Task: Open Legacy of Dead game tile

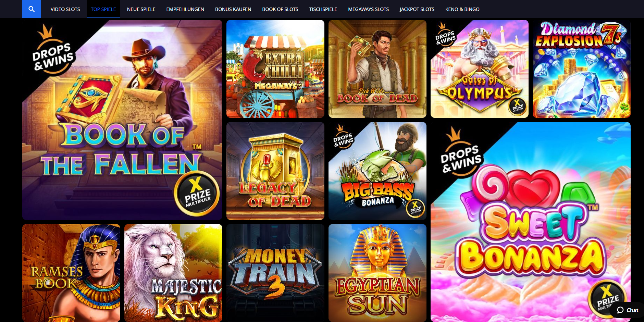Action: [275, 171]
